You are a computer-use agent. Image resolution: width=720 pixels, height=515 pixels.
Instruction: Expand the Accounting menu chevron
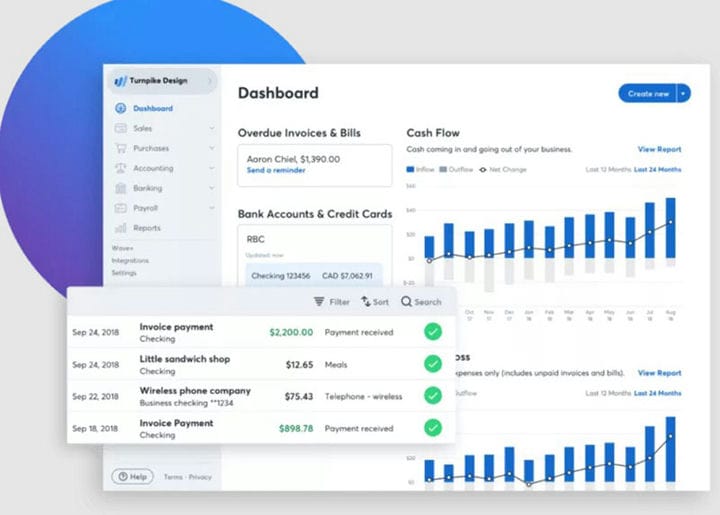coord(212,168)
